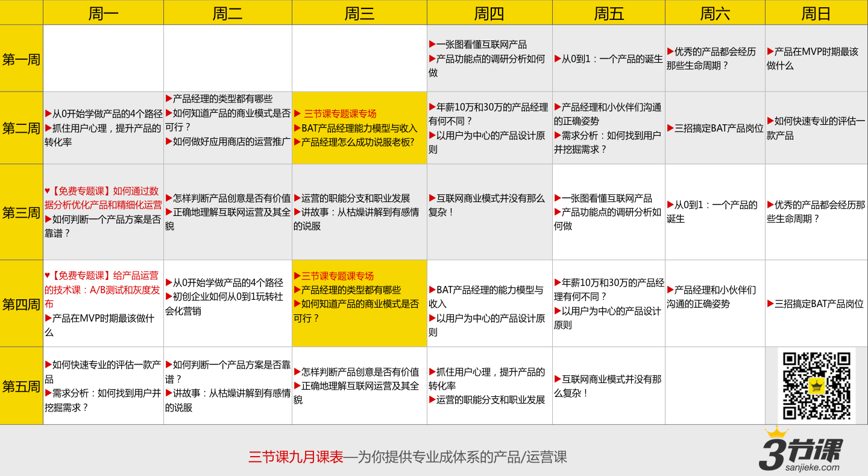Click 年薪10万和30万的产品经理有何不同 in 第四周 周五
Viewport: 868px width, 476px height.
[609, 290]
